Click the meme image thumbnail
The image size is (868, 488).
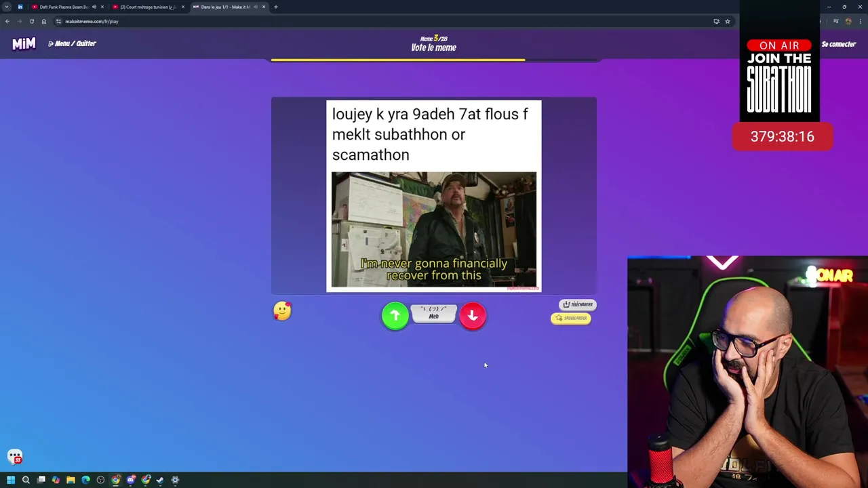click(x=434, y=230)
